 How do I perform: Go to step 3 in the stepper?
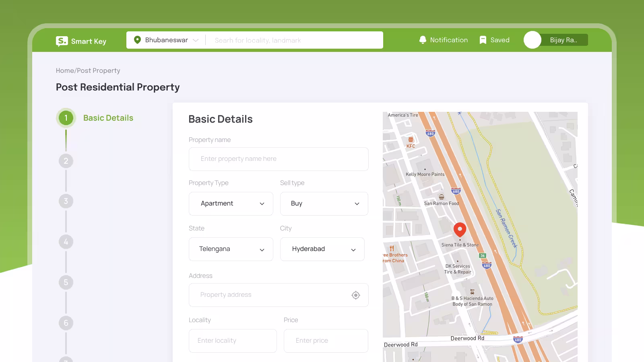pos(66,201)
